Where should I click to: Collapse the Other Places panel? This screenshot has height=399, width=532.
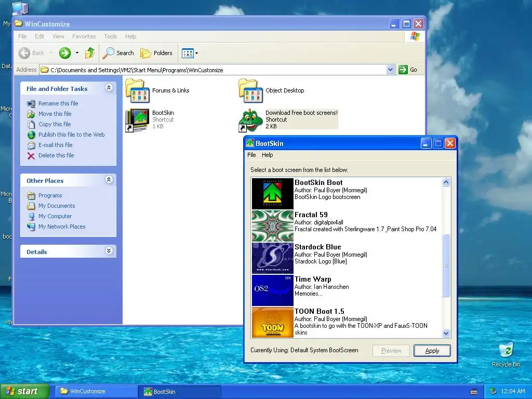[109, 180]
